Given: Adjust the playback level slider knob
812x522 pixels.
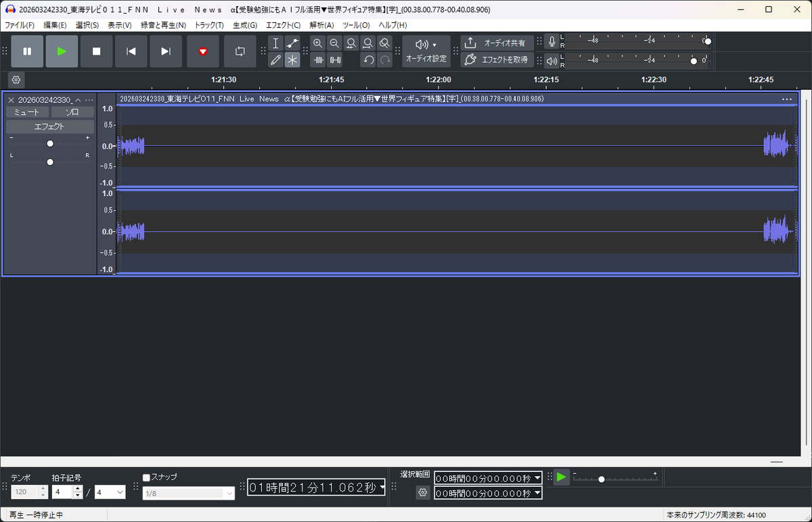Looking at the screenshot, I should click(693, 61).
